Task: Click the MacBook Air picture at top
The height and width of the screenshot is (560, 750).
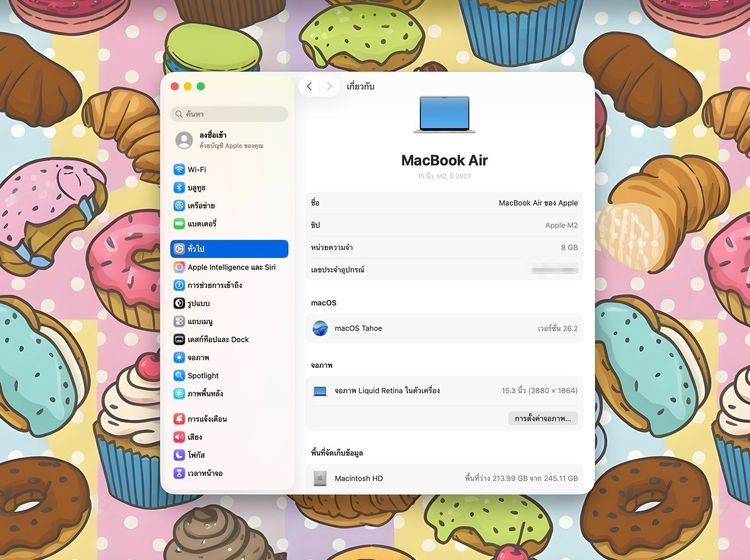Action: point(444,115)
